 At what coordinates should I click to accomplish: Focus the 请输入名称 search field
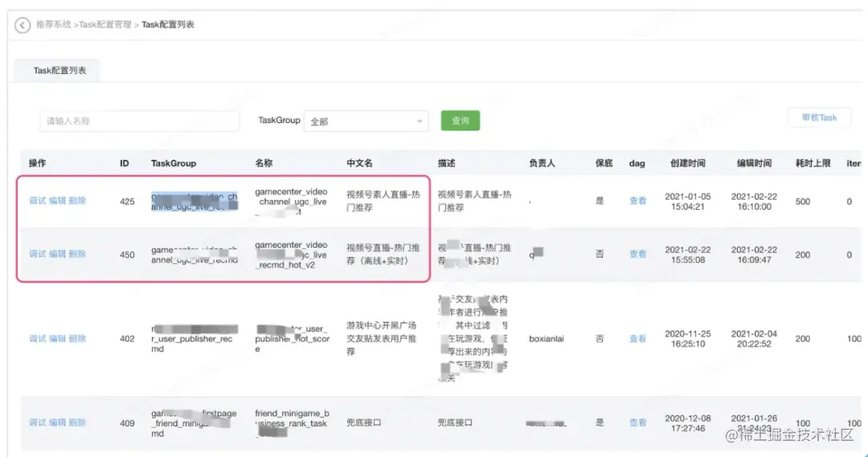pos(140,121)
